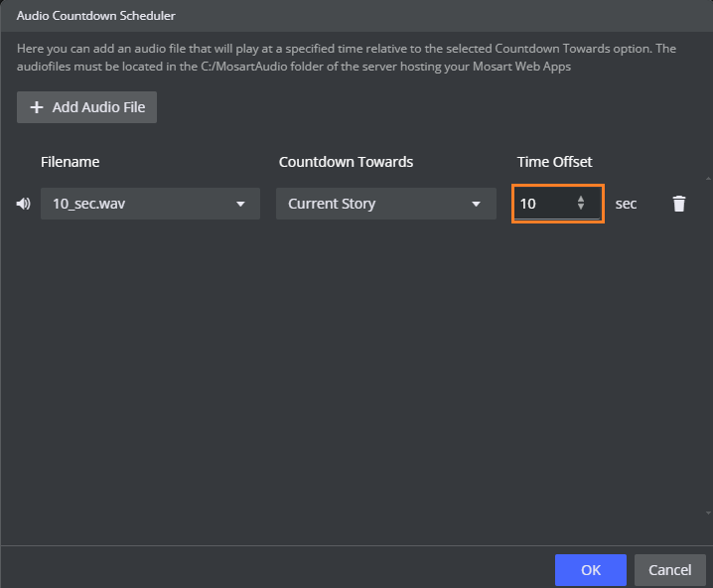This screenshot has height=588, width=713.
Task: Increase Time Offset with the up arrow
Action: [581, 199]
